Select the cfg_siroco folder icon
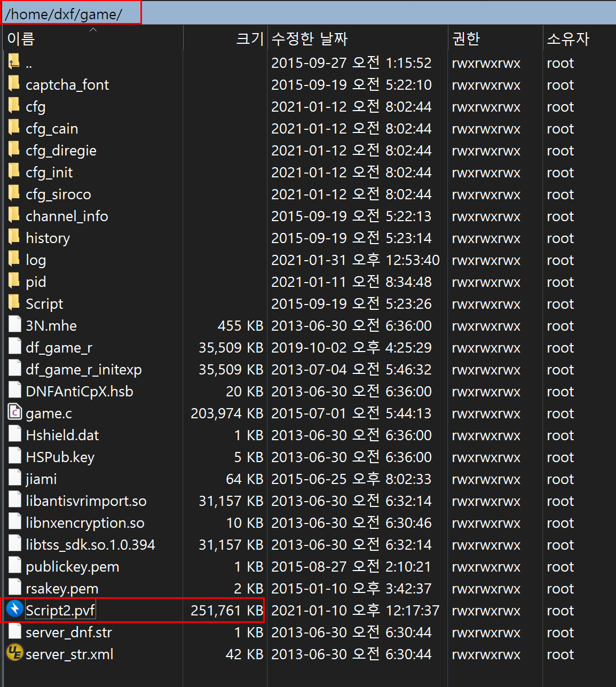The height and width of the screenshot is (687, 616). [14, 194]
